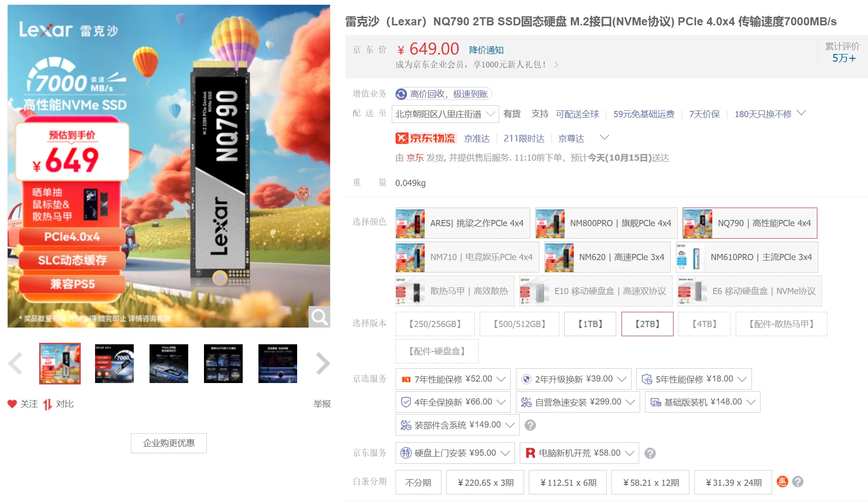Screen dimensions: 868x504
Task: Click the 高价回收 recycle icon
Action: [x=401, y=94]
